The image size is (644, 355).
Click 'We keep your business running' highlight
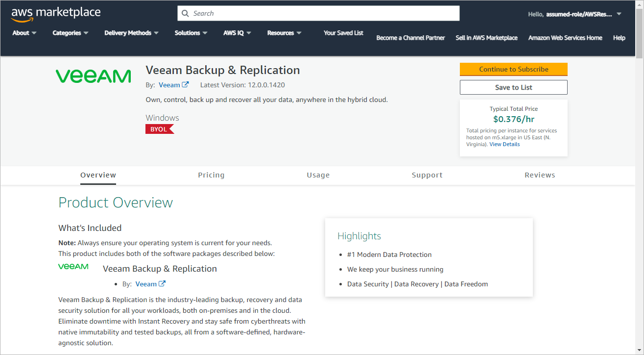[395, 269]
